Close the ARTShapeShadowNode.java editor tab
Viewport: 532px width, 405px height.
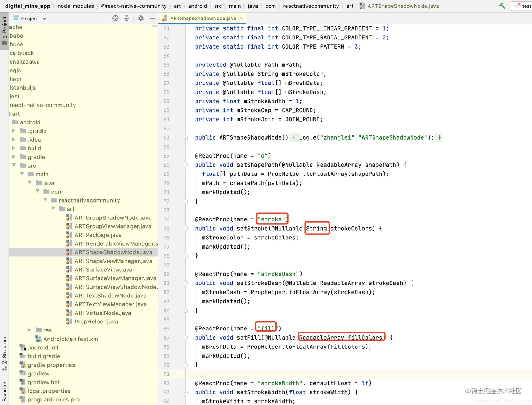coord(241,18)
